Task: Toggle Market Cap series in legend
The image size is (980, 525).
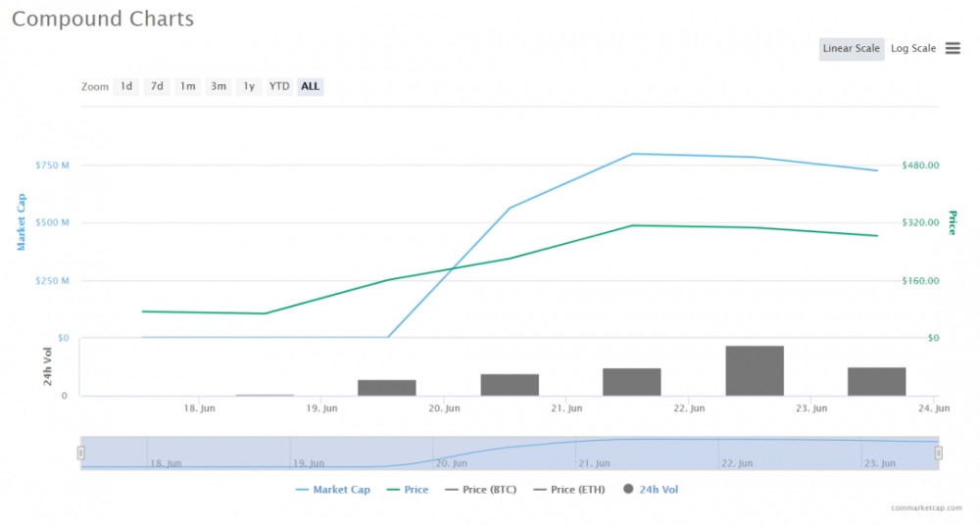Action: click(x=332, y=490)
